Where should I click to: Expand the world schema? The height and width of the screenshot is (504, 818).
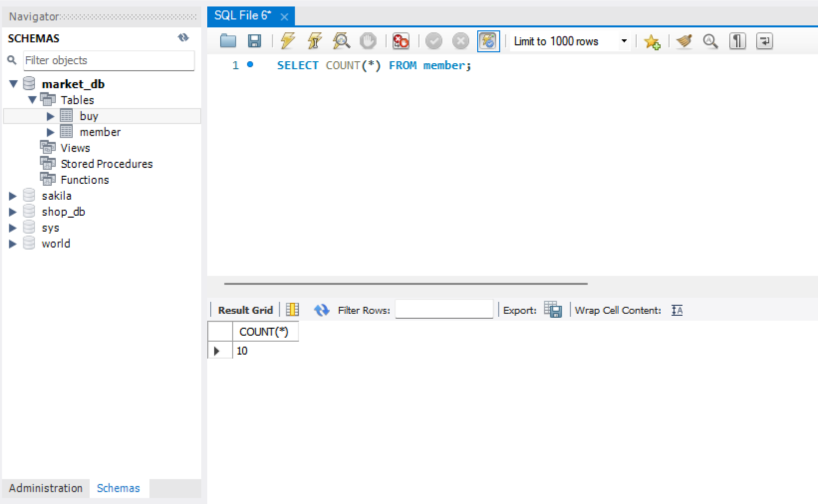point(13,244)
